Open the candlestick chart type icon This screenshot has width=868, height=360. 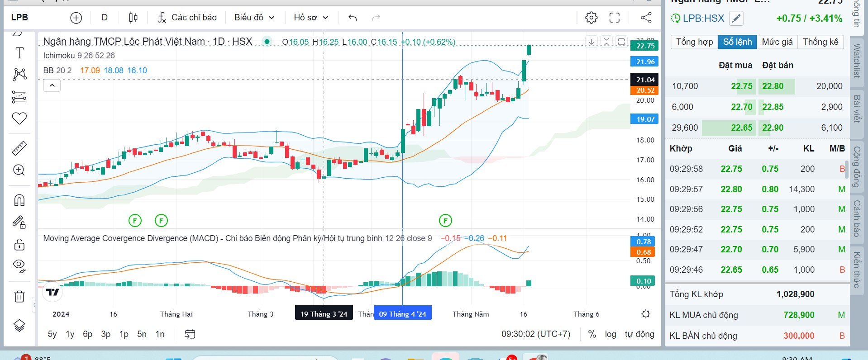pos(133,18)
